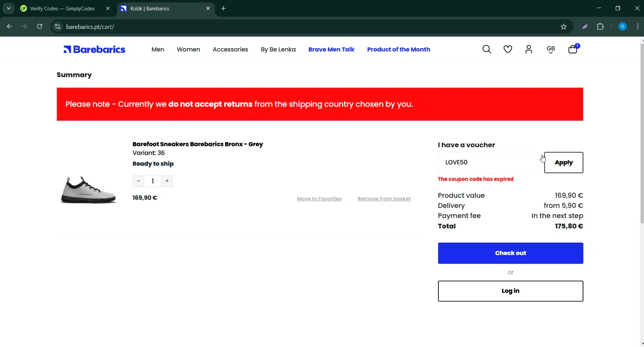Click the Total amount 175,80 €
The height and width of the screenshot is (347, 644).
tap(569, 226)
